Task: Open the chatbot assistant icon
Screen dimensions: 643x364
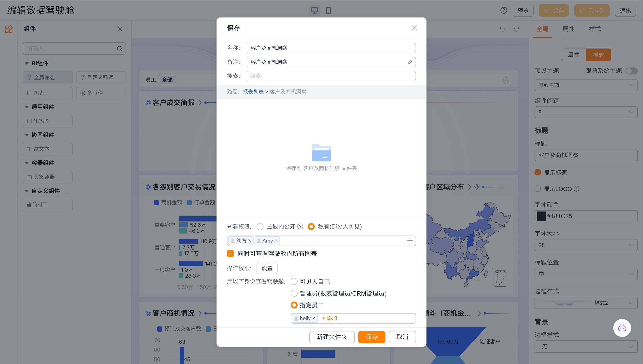Action: [622, 328]
